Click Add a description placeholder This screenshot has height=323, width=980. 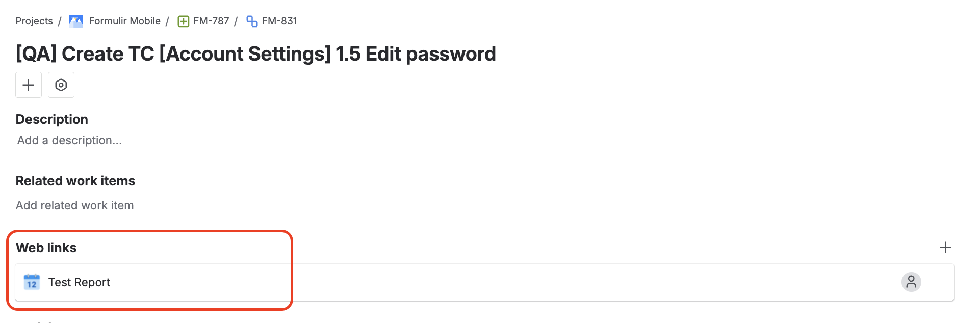pos(69,140)
